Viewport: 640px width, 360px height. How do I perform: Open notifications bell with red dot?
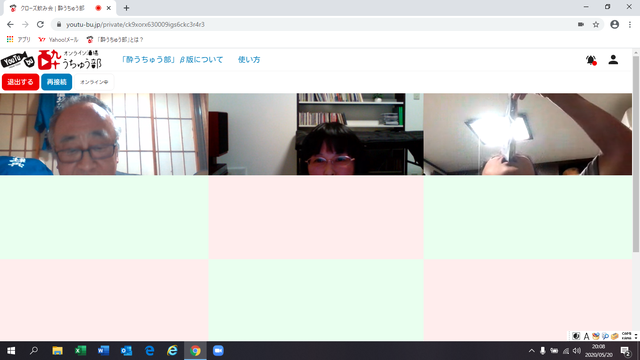tap(591, 60)
